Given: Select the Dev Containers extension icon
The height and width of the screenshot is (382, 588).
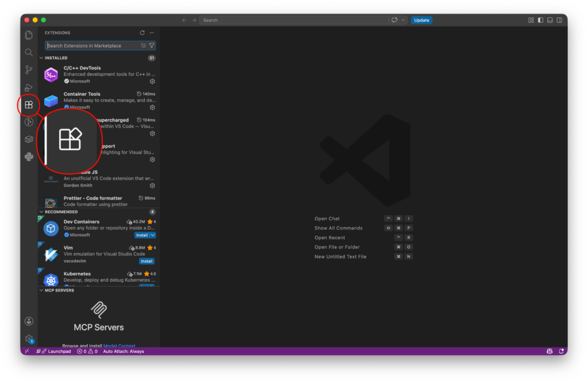Looking at the screenshot, I should point(51,228).
